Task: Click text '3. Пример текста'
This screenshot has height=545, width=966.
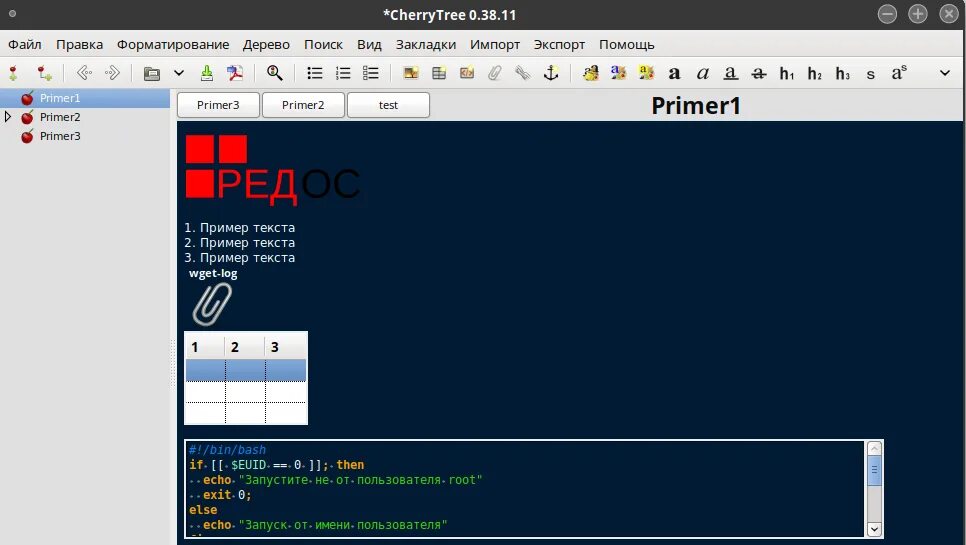Action: pyautogui.click(x=240, y=257)
